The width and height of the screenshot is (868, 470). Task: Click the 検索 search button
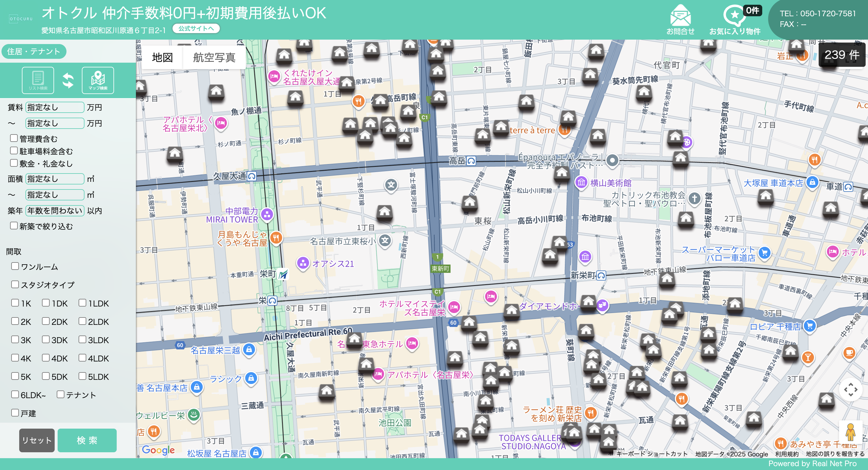point(87,440)
